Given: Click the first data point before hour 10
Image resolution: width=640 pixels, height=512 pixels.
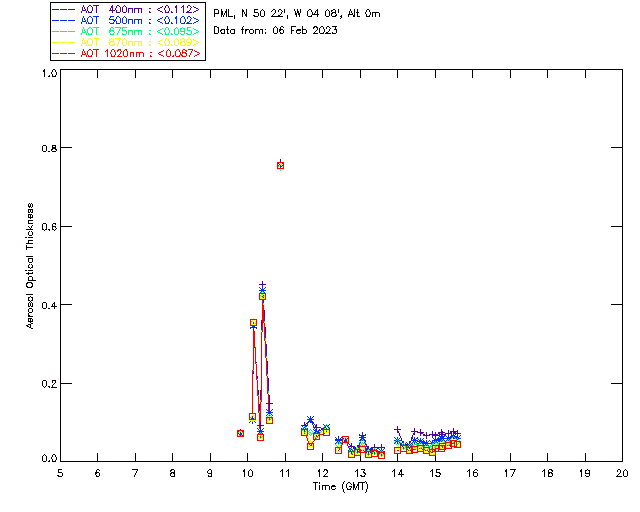Looking at the screenshot, I should point(240,433).
